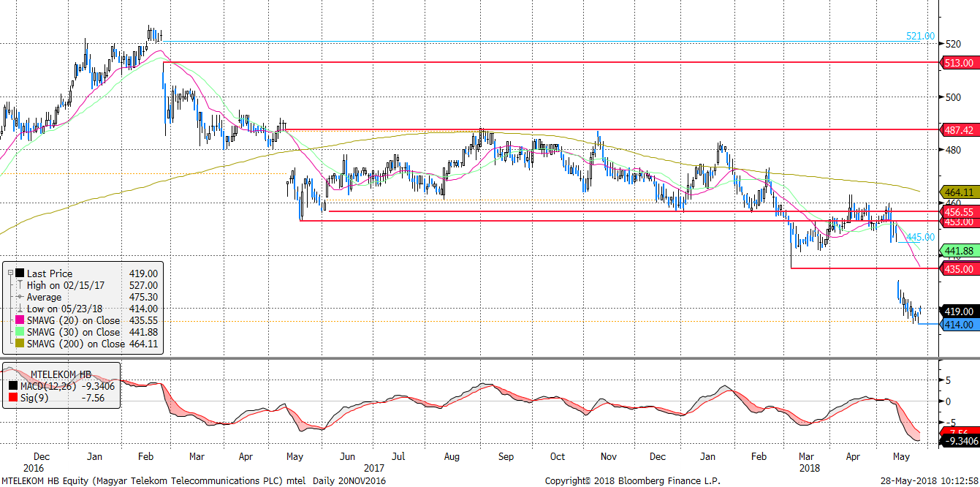Click the 2017 year label on time axis
The height and width of the screenshot is (487, 980).
(x=373, y=467)
